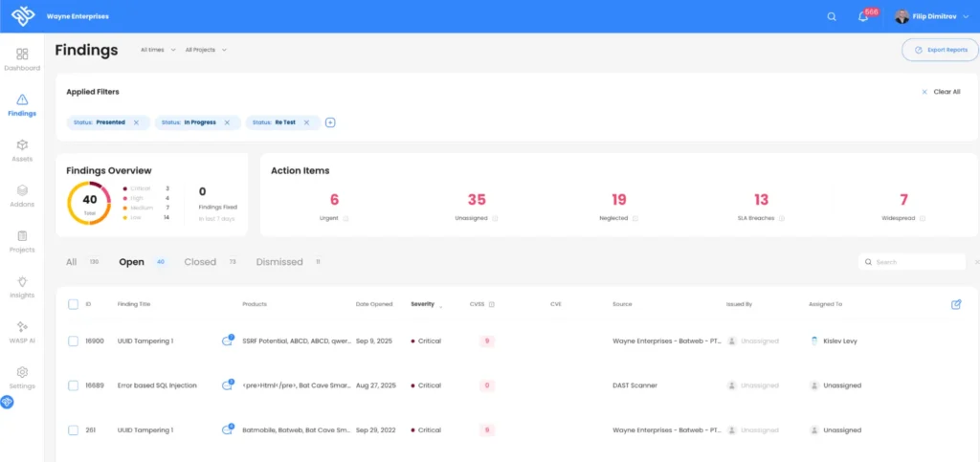The height and width of the screenshot is (462, 980).
Task: Switch to the Closed tab
Action: tap(200, 262)
